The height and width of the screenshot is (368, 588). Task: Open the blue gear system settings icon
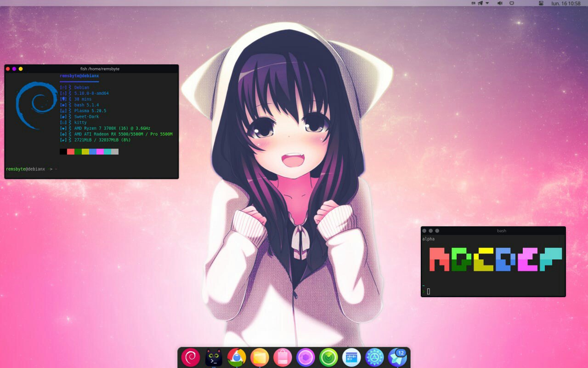click(374, 357)
